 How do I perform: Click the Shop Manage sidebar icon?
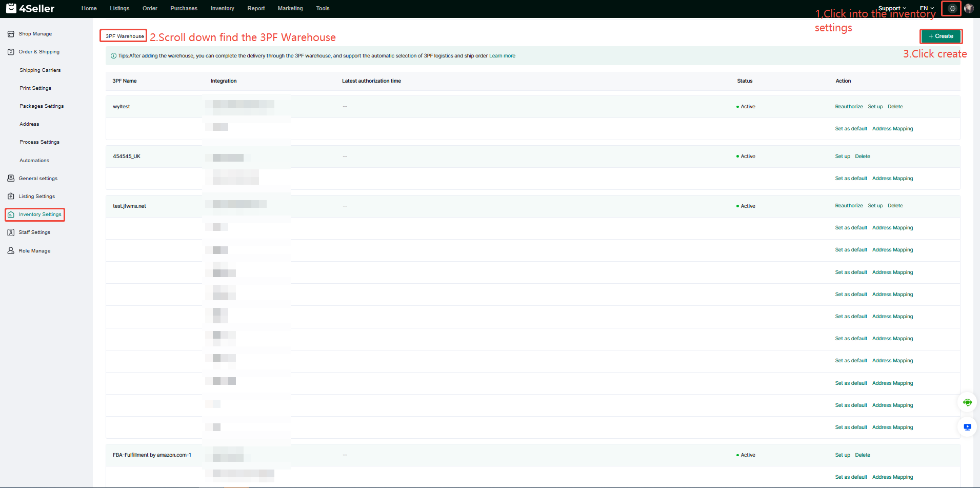click(x=11, y=34)
